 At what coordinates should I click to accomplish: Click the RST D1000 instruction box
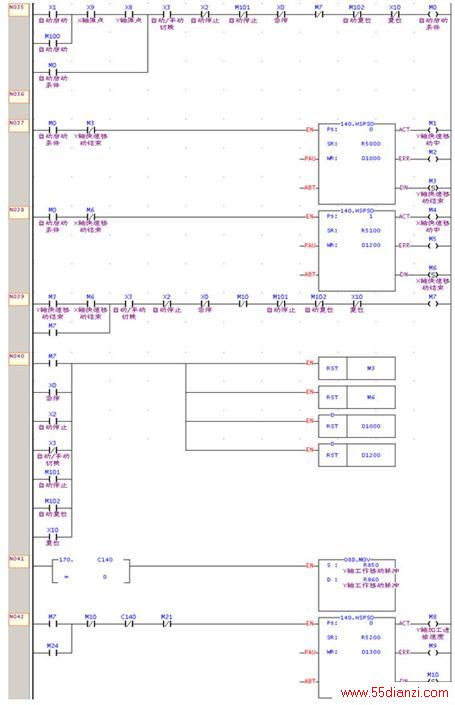point(357,426)
